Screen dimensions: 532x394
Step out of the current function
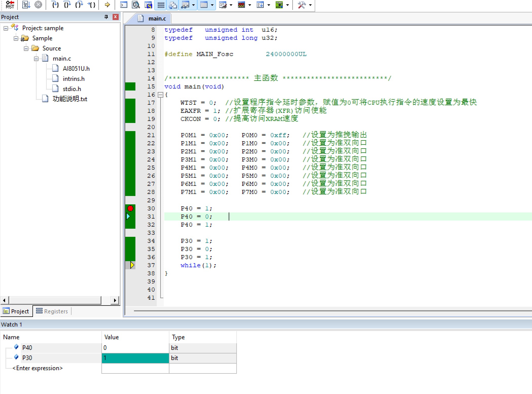tap(79, 5)
